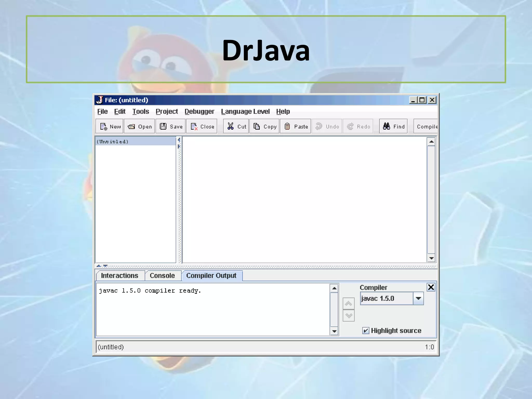This screenshot has height=399, width=532.
Task: Cut selection with the scissors Cut button
Action: (236, 127)
